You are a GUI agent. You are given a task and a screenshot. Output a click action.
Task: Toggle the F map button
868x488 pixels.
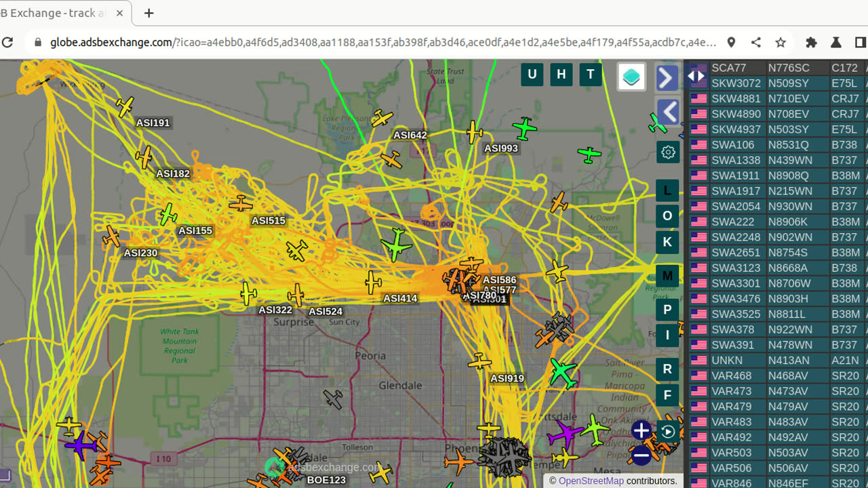coord(667,395)
